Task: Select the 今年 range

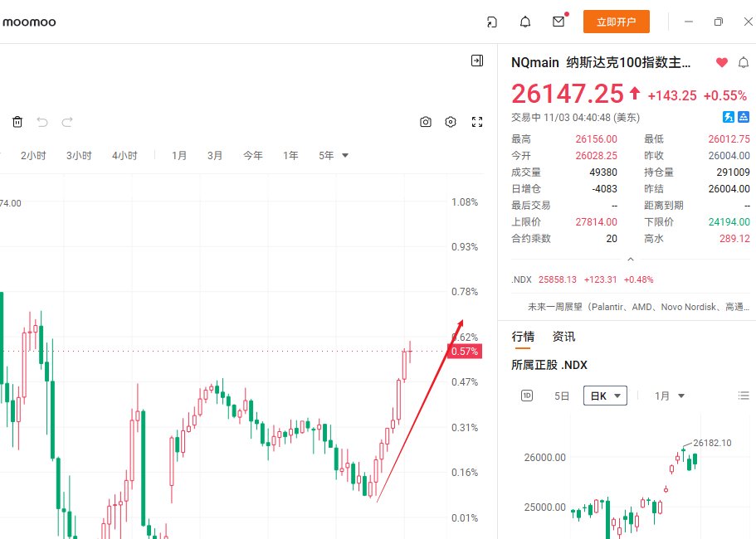Action: 252,156
